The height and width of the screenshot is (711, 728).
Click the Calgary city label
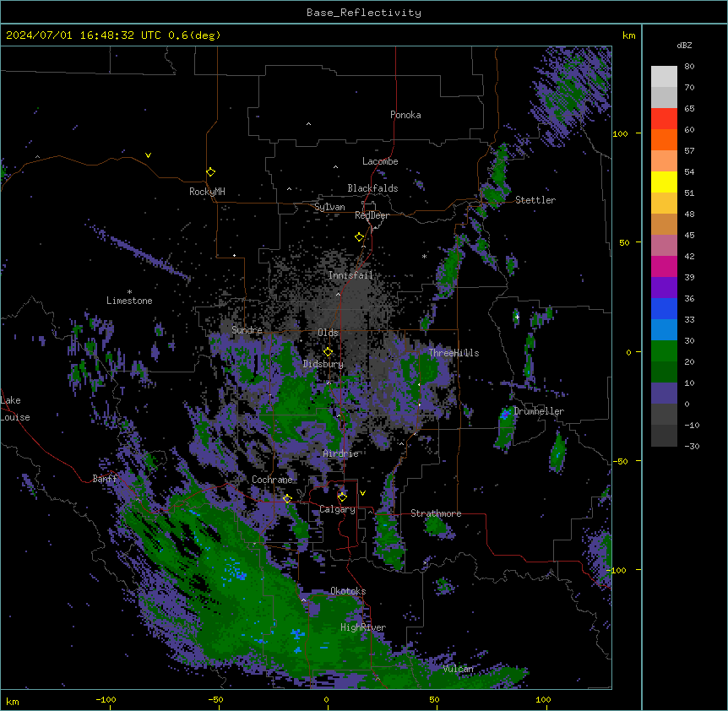point(338,509)
